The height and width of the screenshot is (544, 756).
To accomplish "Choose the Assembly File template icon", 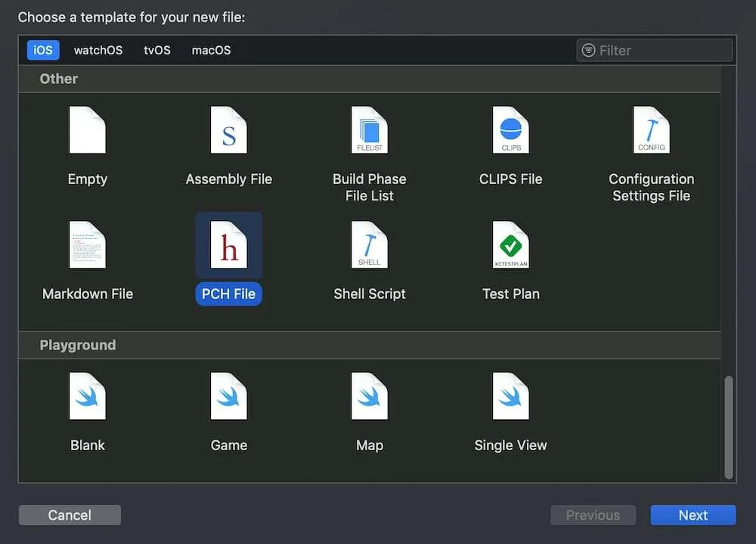I will pos(228,130).
